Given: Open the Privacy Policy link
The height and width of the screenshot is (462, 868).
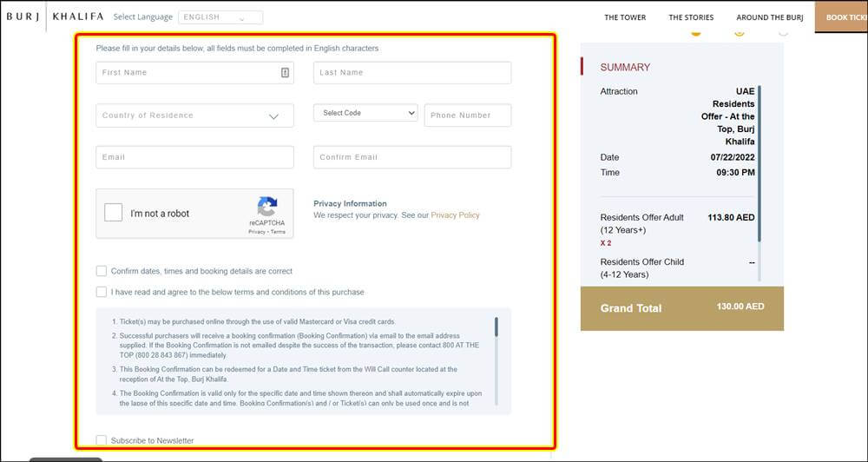Looking at the screenshot, I should 455,215.
